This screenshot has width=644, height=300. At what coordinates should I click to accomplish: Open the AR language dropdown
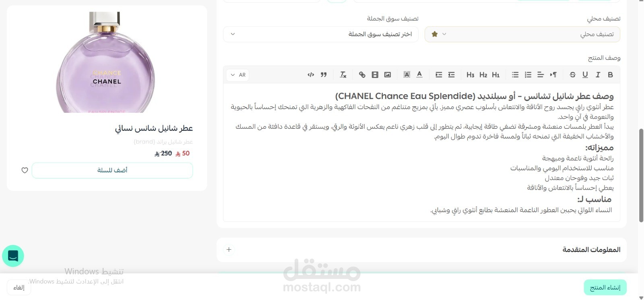pyautogui.click(x=238, y=75)
